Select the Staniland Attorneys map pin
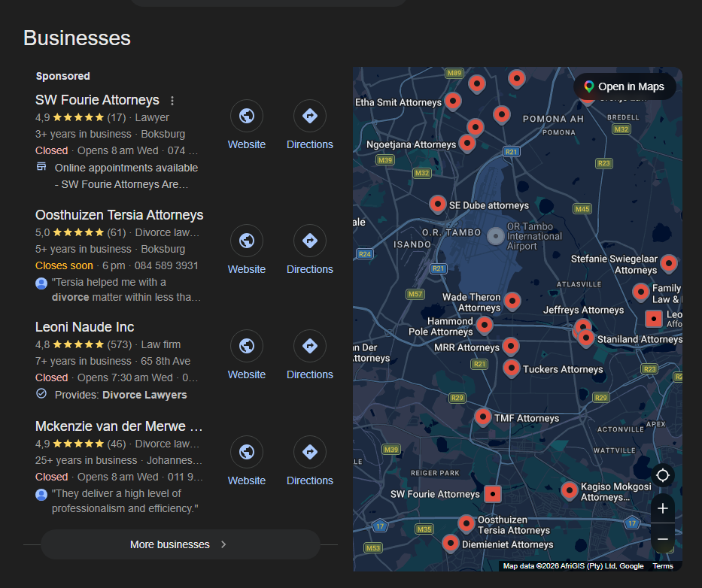The height and width of the screenshot is (588, 702). [586, 338]
